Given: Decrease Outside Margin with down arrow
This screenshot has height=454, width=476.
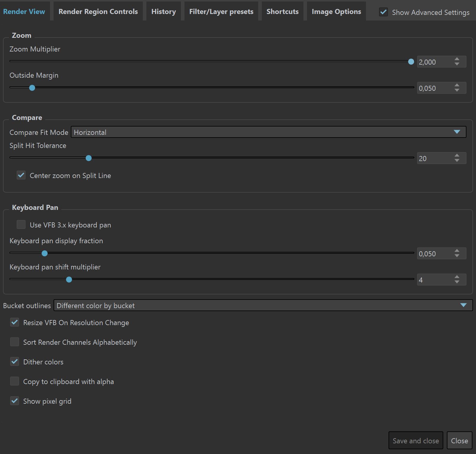Looking at the screenshot, I should coord(457,91).
